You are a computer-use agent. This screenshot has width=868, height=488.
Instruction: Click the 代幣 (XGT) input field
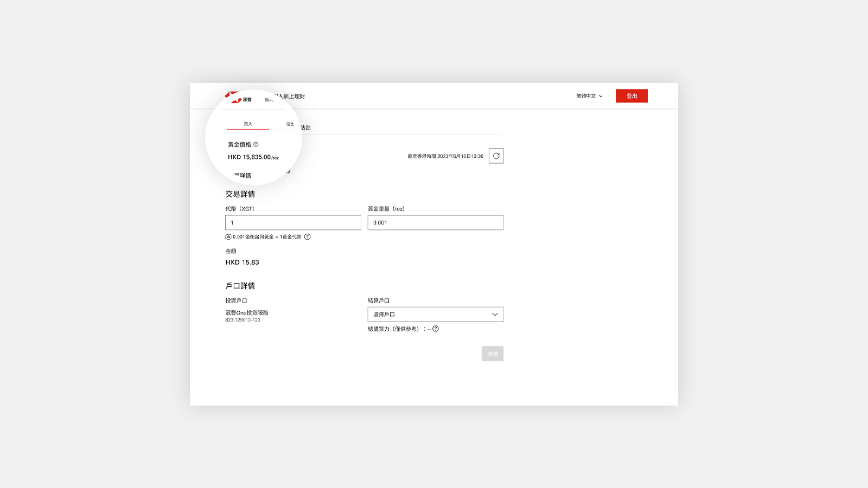click(x=293, y=223)
